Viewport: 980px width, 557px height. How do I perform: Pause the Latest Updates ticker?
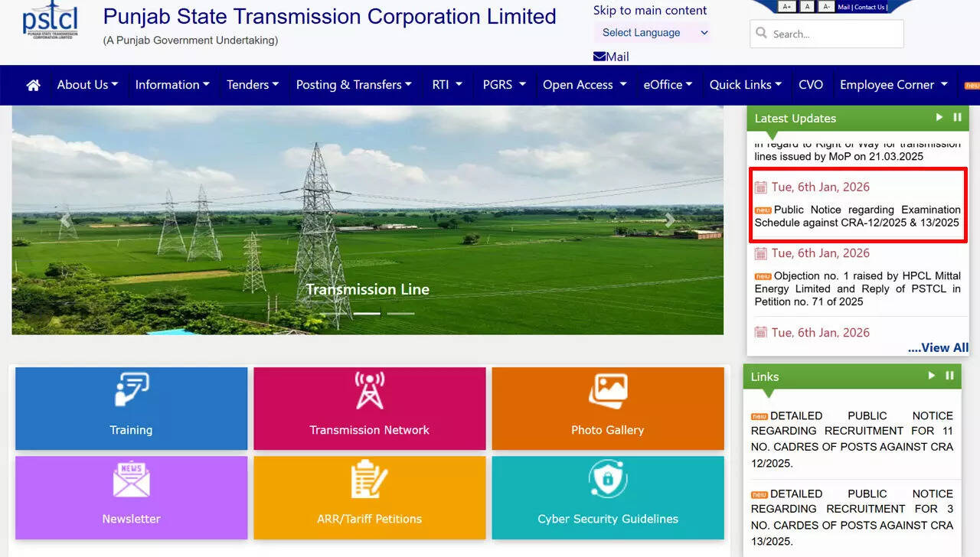957,117
